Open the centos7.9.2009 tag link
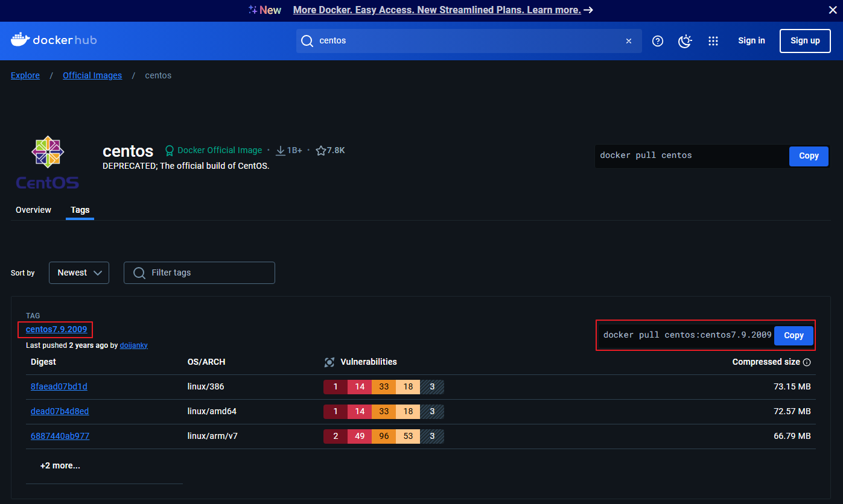Screen dimensions: 843x504 [56, 330]
